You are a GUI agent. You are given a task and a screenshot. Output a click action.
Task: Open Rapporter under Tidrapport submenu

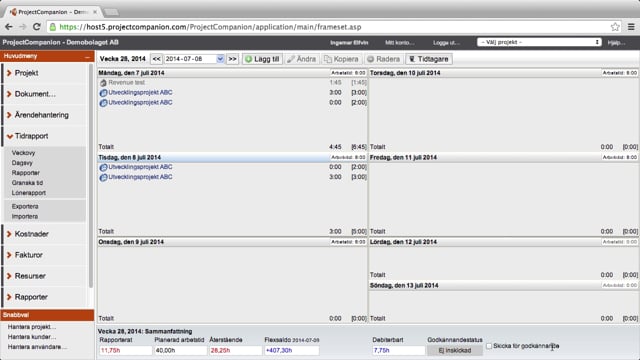pyautogui.click(x=26, y=173)
